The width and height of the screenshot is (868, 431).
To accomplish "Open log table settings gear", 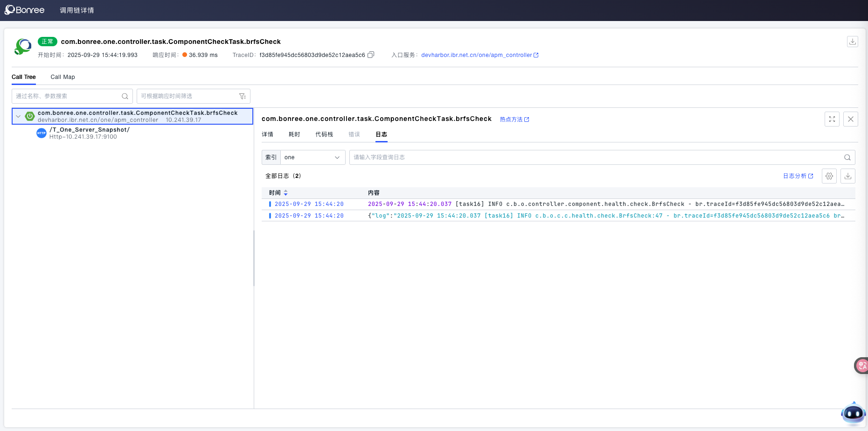I will (x=829, y=176).
